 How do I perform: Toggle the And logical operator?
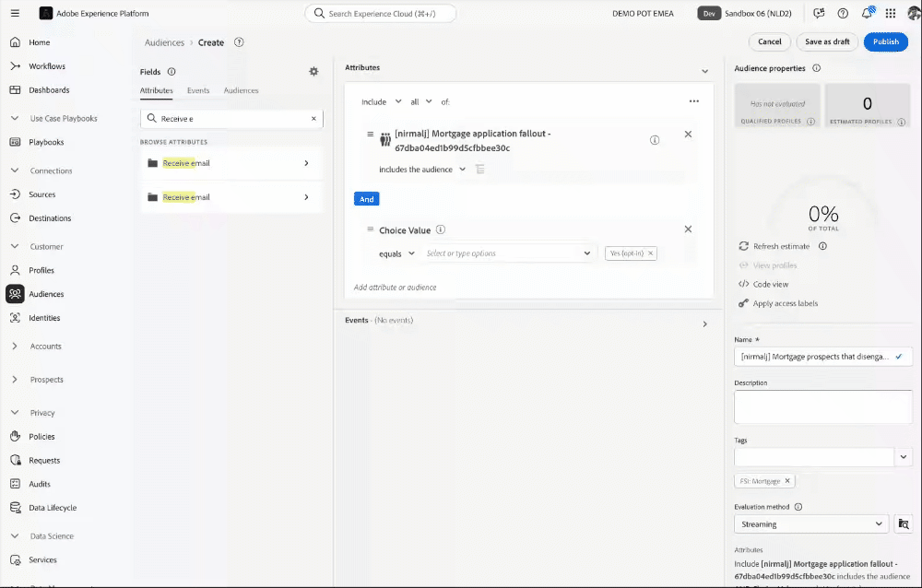pyautogui.click(x=366, y=199)
